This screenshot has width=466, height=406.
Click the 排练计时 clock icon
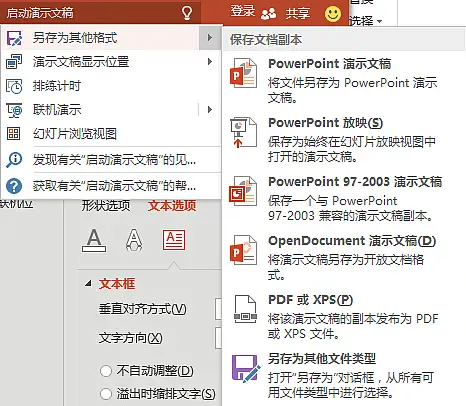14,86
